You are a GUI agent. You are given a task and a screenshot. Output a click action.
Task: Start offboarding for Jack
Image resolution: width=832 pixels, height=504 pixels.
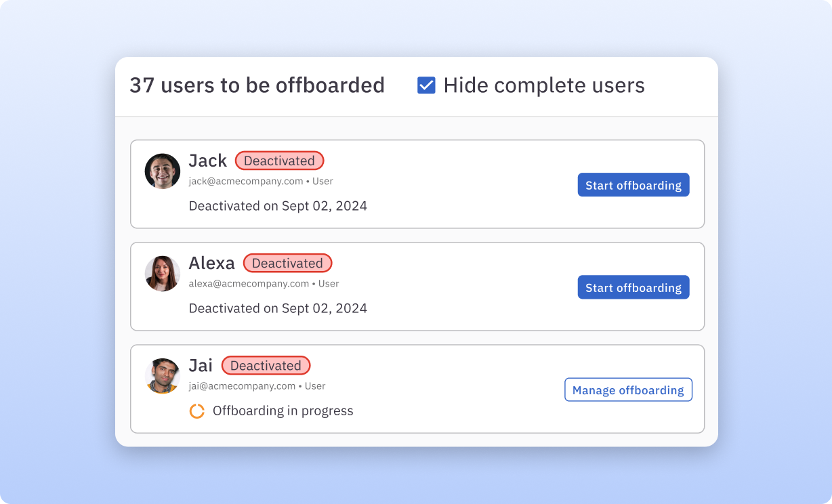coord(633,185)
